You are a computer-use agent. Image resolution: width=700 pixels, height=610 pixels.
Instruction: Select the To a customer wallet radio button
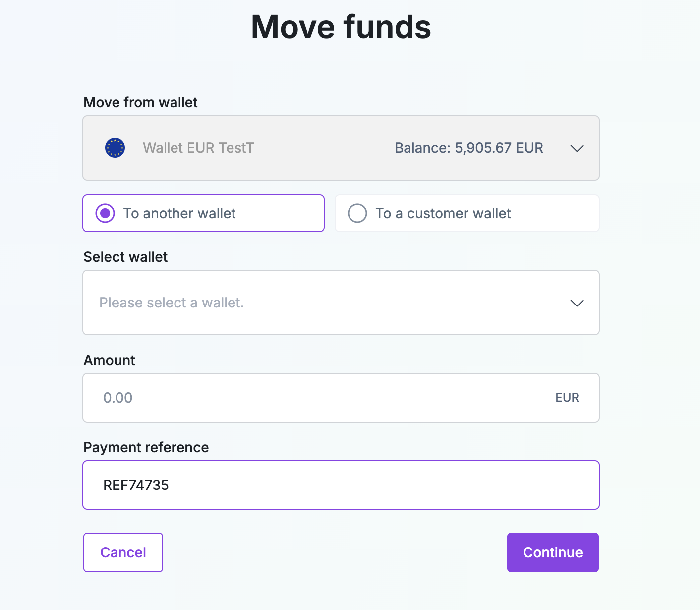pyautogui.click(x=357, y=213)
